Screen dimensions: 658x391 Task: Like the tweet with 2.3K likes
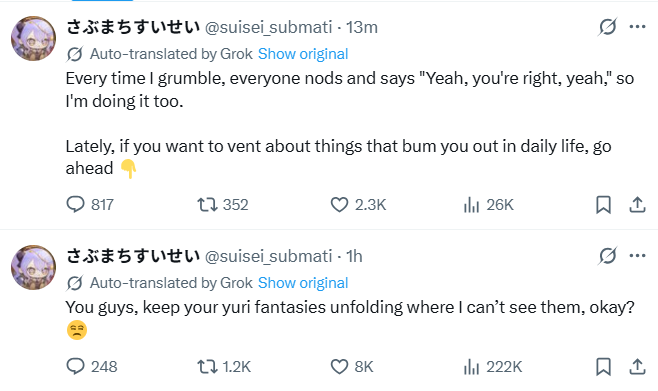[358, 205]
